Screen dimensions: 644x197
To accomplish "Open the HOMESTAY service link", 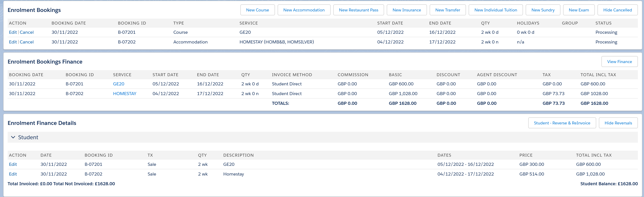I will pyautogui.click(x=124, y=94).
